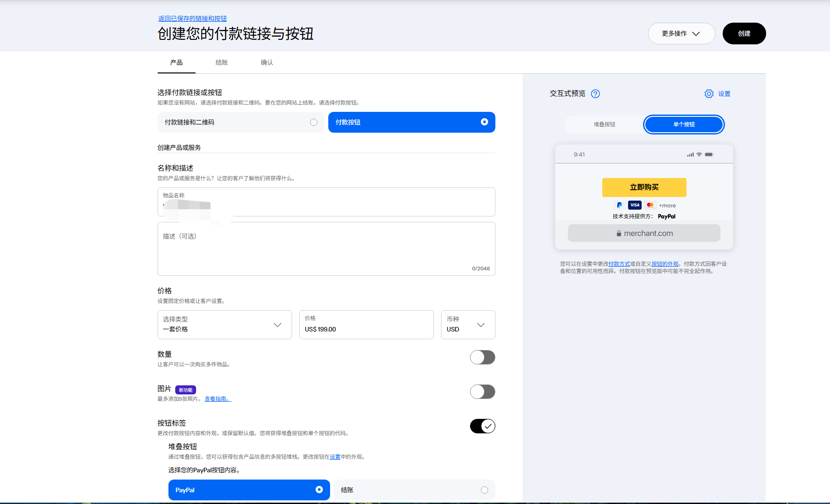Image resolution: width=830 pixels, height=504 pixels.
Task: Click the 0/2048 character counter
Action: (481, 269)
